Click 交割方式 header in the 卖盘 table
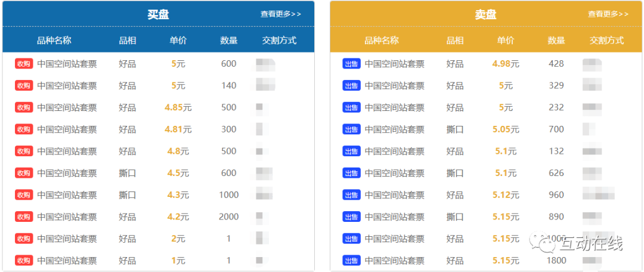The height and width of the screenshot is (272, 644). tap(606, 41)
